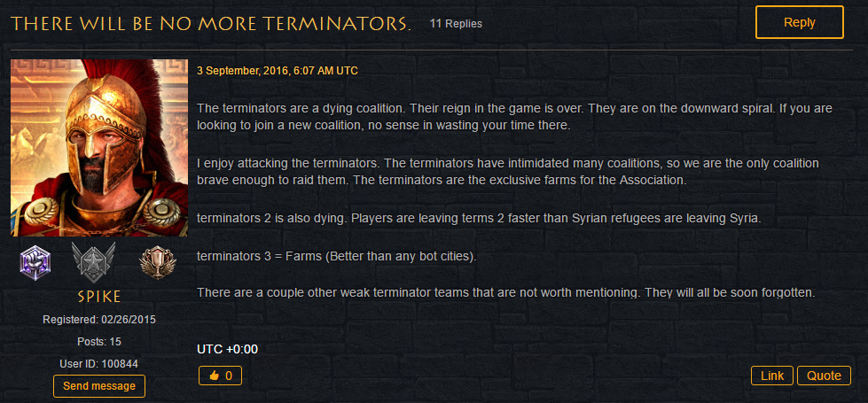868x403 pixels.
Task: Click the 3 September 2016 timestamp
Action: (278, 71)
